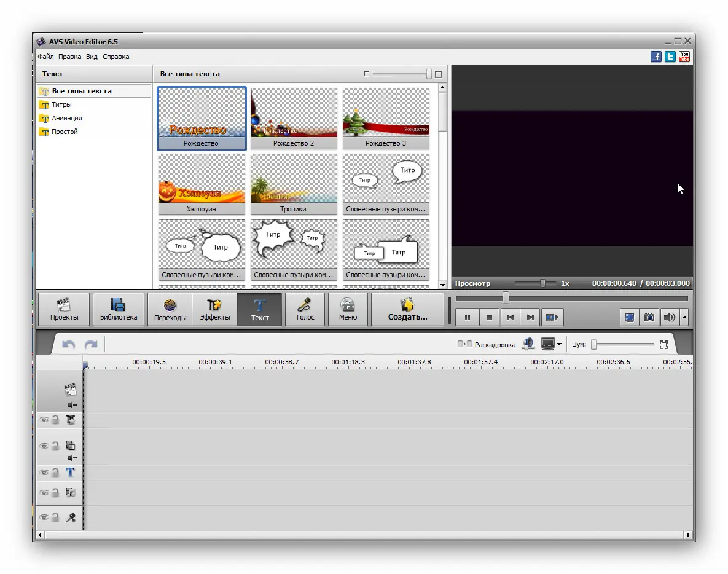This screenshot has height=574, width=728.
Task: Open the Facebook link icon
Action: (x=656, y=57)
